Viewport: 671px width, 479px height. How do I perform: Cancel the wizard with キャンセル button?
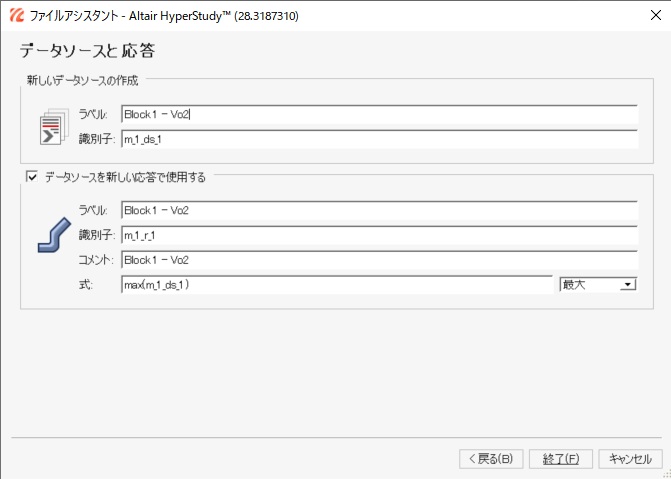tap(630, 459)
